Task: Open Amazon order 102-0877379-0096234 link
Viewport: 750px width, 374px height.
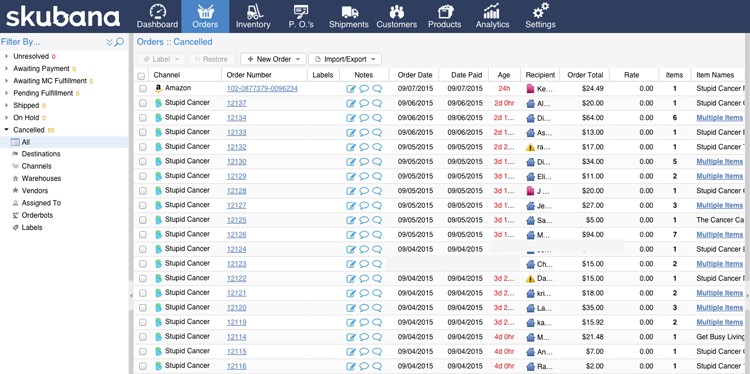Action: [262, 88]
